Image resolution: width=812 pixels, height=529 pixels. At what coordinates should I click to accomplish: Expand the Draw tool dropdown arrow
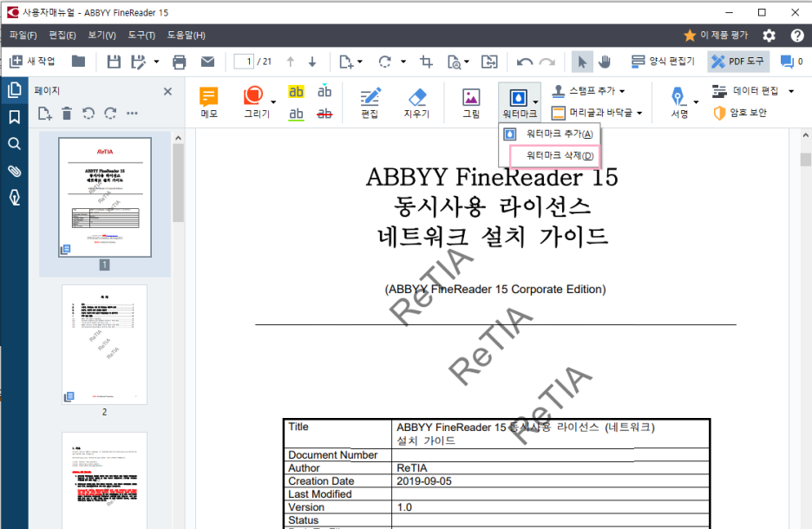tap(273, 102)
